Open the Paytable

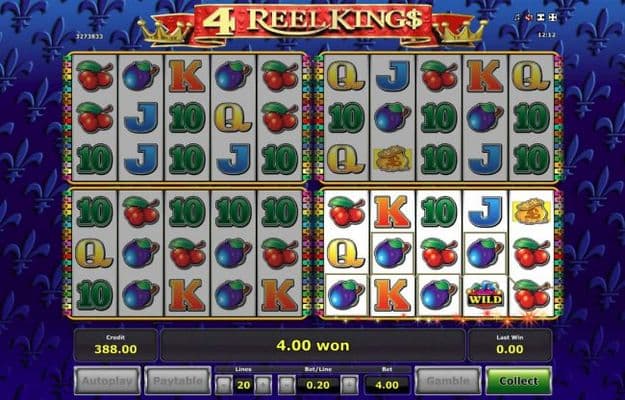click(177, 381)
